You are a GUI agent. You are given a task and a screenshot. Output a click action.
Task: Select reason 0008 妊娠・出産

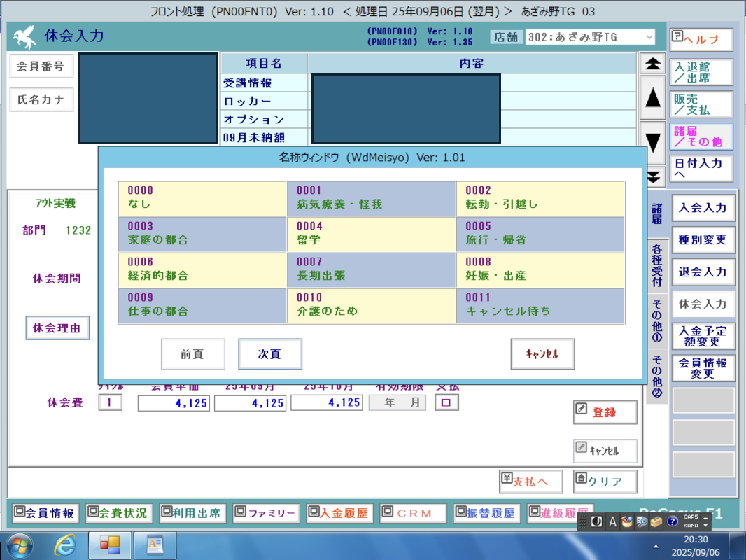click(x=540, y=269)
